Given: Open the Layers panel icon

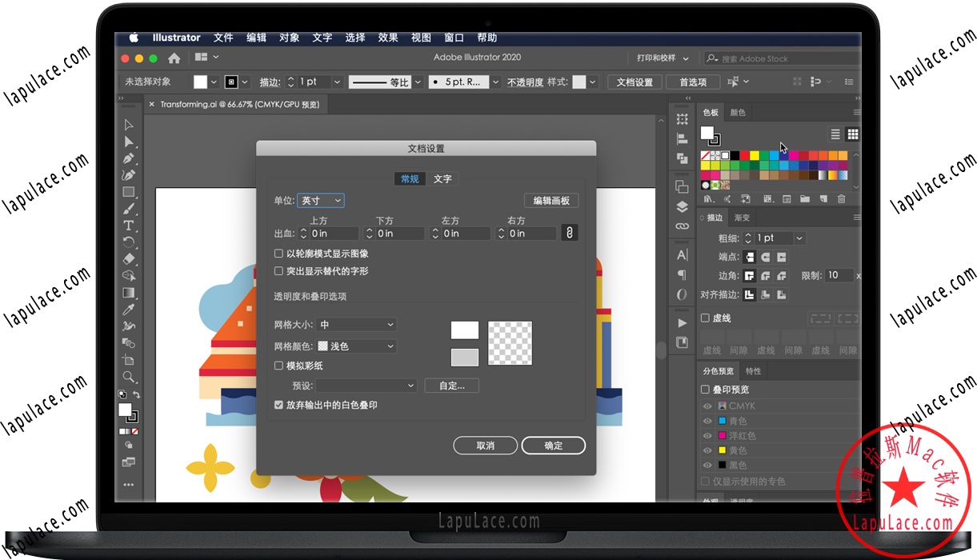Looking at the screenshot, I should click(x=682, y=206).
